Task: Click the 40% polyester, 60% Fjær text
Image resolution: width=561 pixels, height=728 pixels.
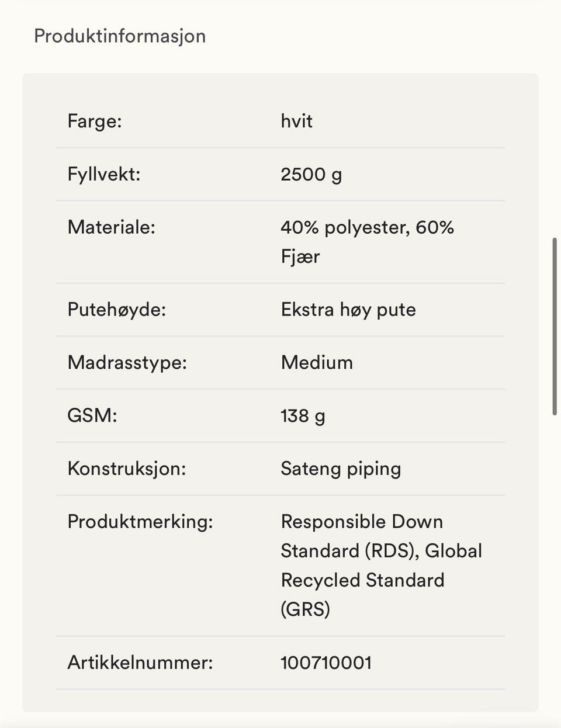Action: 367,242
